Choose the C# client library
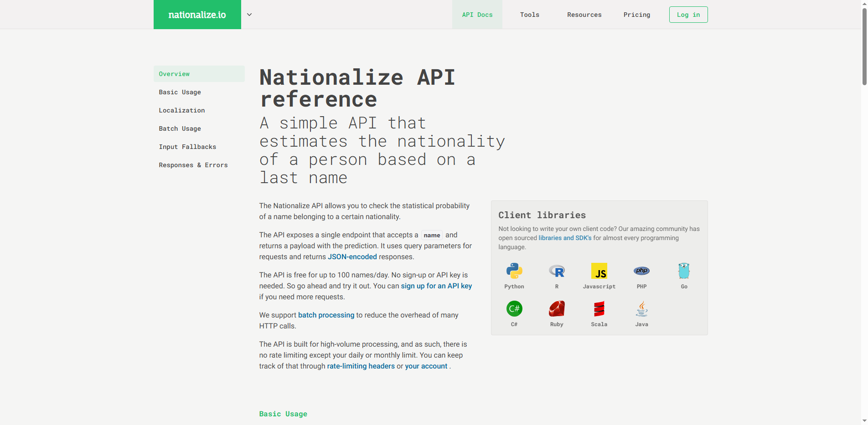The height and width of the screenshot is (425, 868). pyautogui.click(x=514, y=309)
